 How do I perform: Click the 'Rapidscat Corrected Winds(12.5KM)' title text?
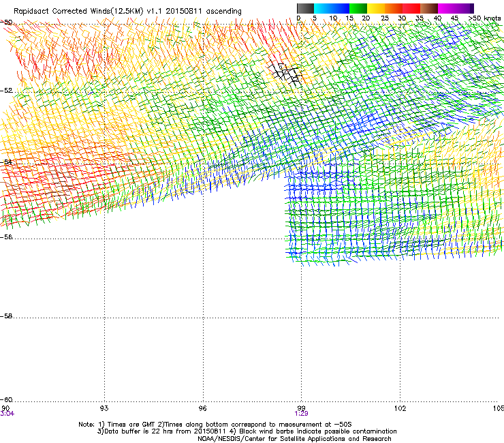(x=78, y=12)
